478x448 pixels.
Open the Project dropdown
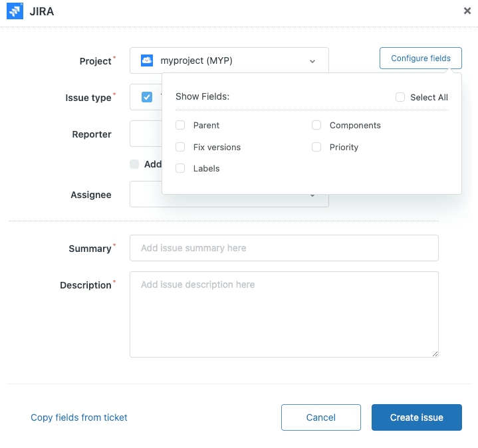[229, 60]
